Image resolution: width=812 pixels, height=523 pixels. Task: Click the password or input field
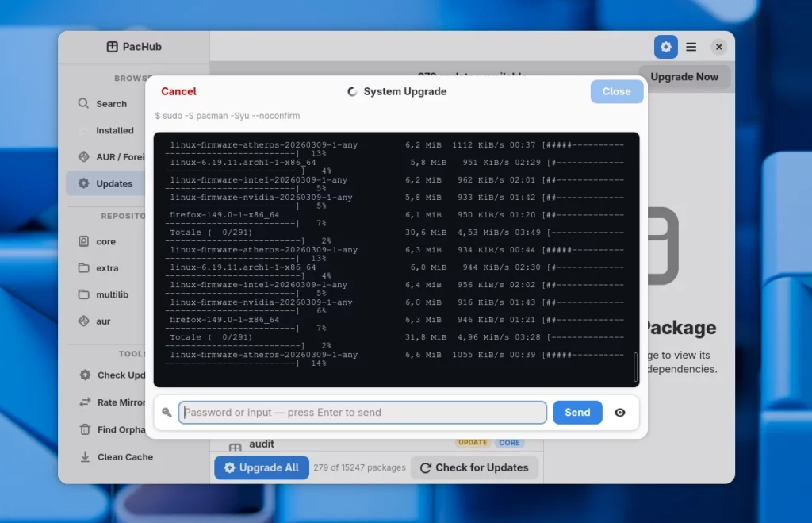[x=362, y=413]
